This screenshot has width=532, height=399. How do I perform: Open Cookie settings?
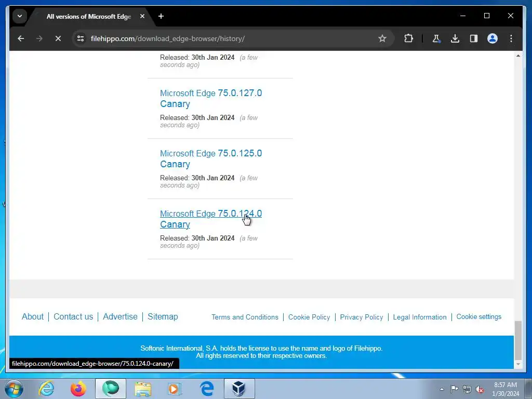tap(478, 316)
